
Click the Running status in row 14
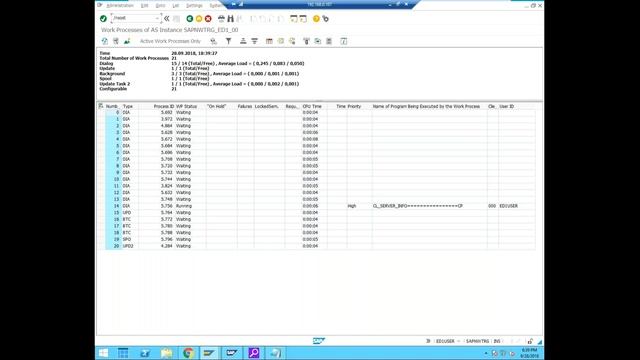(184, 206)
